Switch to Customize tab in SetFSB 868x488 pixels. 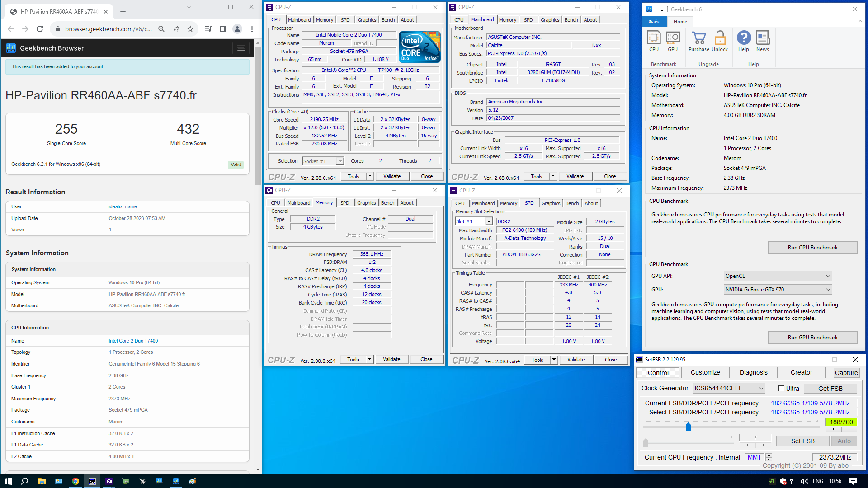tap(705, 372)
